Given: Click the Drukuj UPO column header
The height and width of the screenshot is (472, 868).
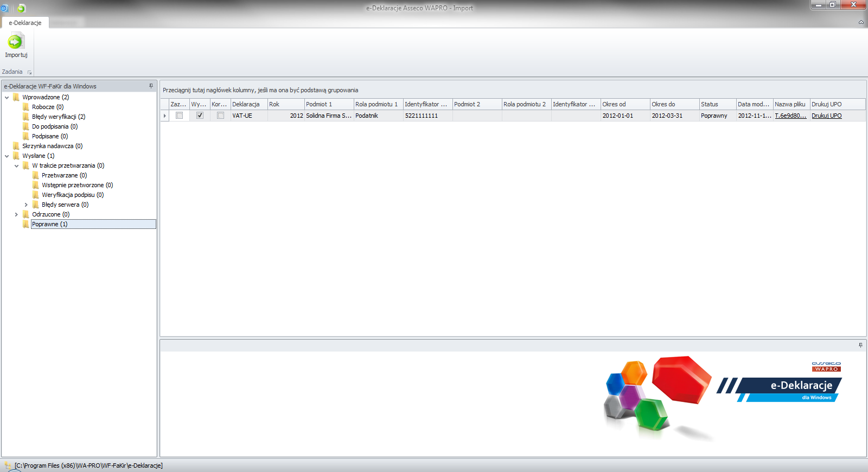Looking at the screenshot, I should pyautogui.click(x=838, y=104).
